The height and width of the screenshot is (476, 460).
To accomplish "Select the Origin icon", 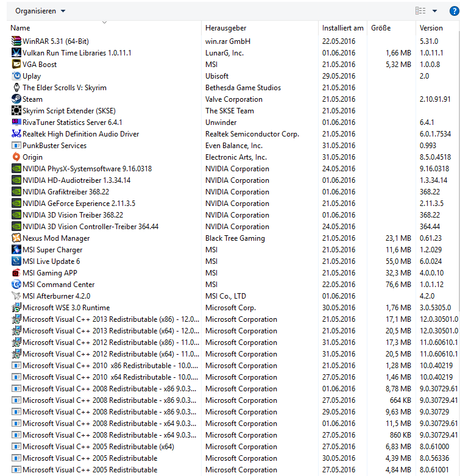I will coord(16,157).
